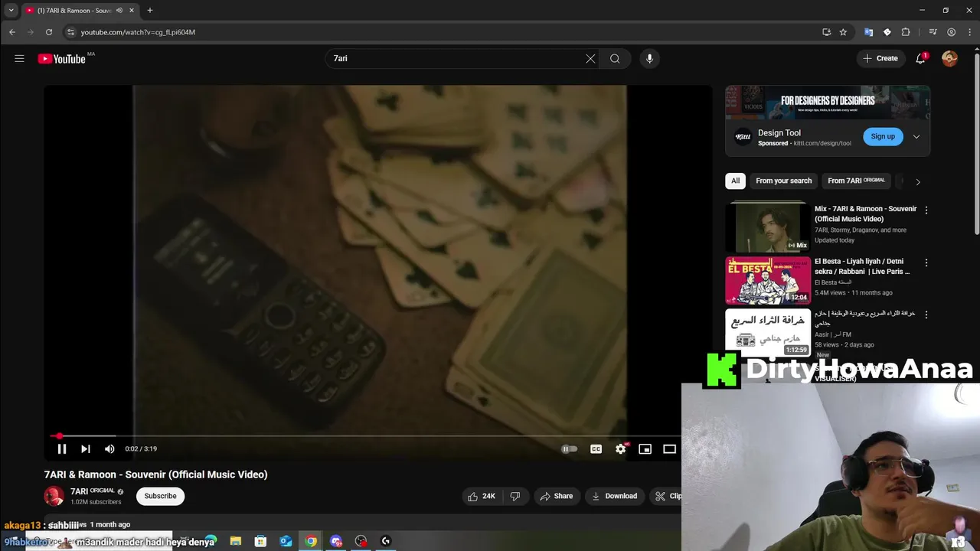Open Chrome profile icon

pos(951,32)
